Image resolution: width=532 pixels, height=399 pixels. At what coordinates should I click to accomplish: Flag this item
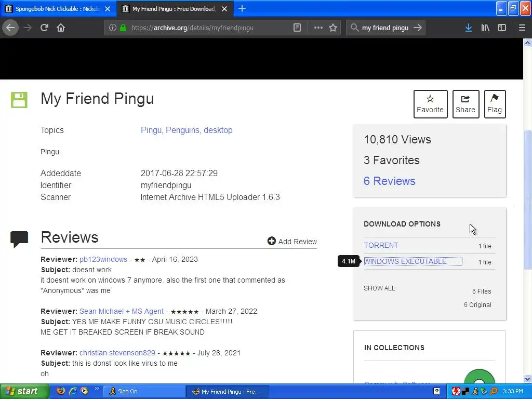pos(495,104)
